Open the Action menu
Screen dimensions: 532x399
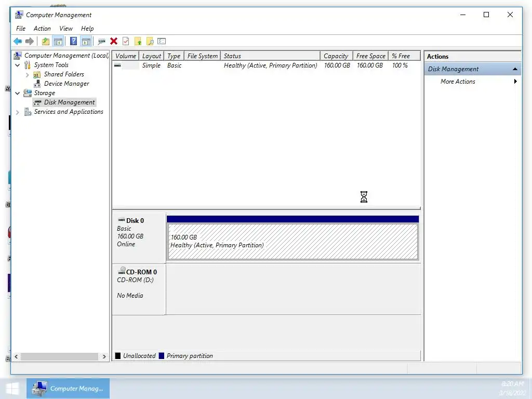point(42,29)
